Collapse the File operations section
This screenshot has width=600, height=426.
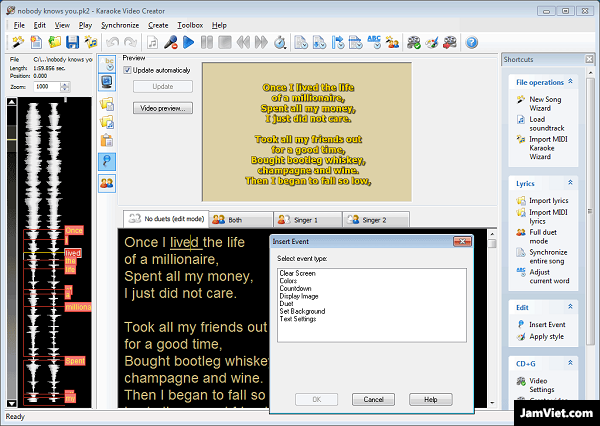[x=570, y=82]
